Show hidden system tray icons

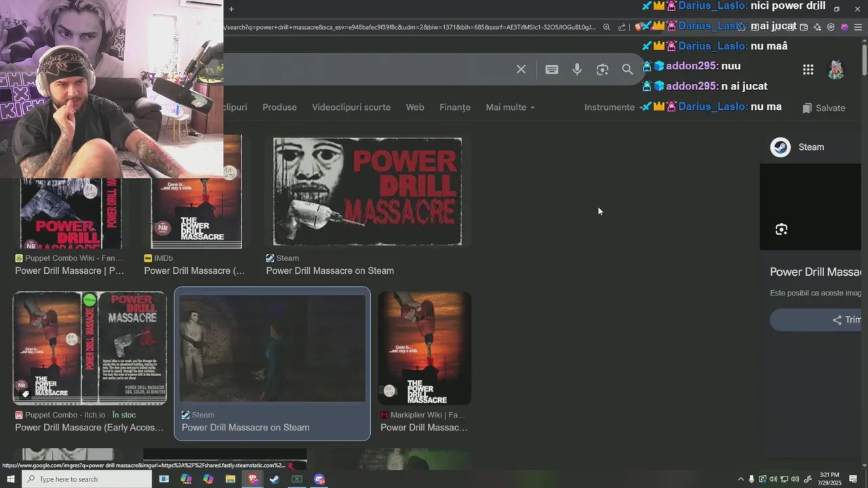[x=741, y=479]
